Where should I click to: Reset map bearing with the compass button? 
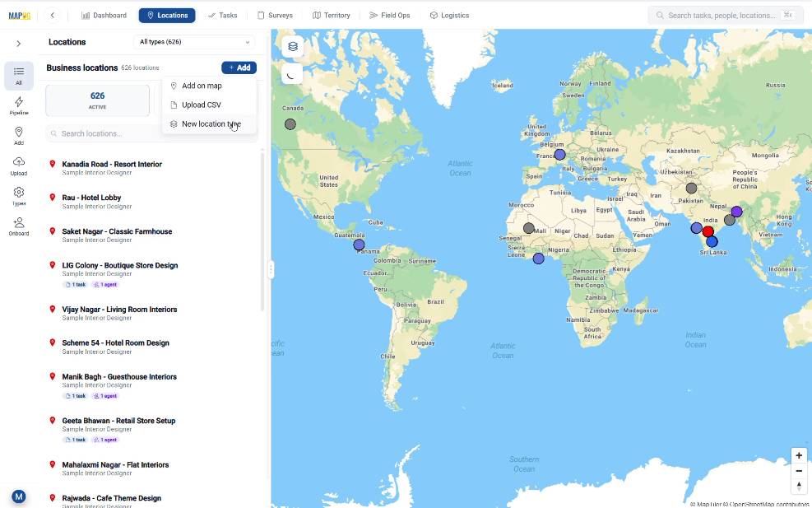[799, 486]
